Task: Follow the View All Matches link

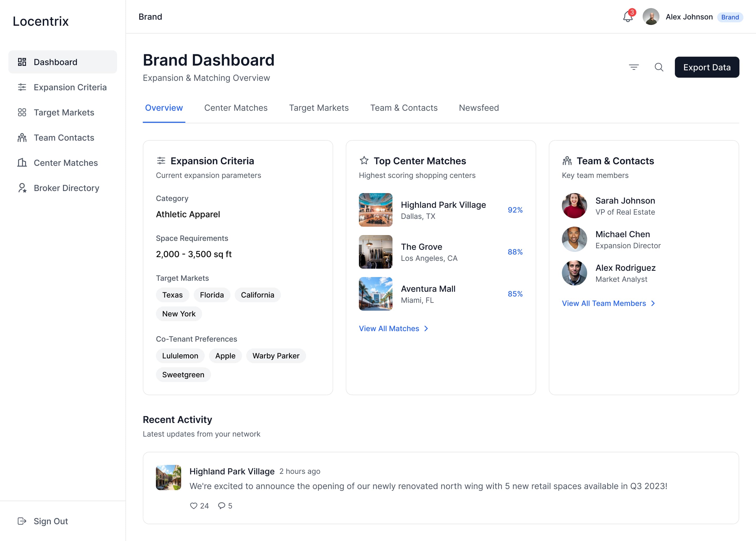Action: pos(389,328)
